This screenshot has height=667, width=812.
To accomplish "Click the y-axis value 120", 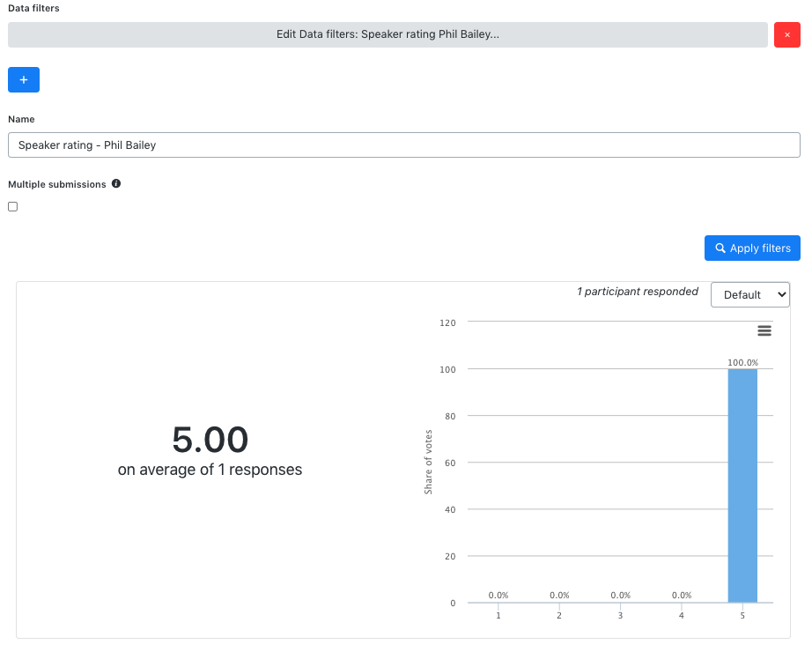I will coord(447,322).
